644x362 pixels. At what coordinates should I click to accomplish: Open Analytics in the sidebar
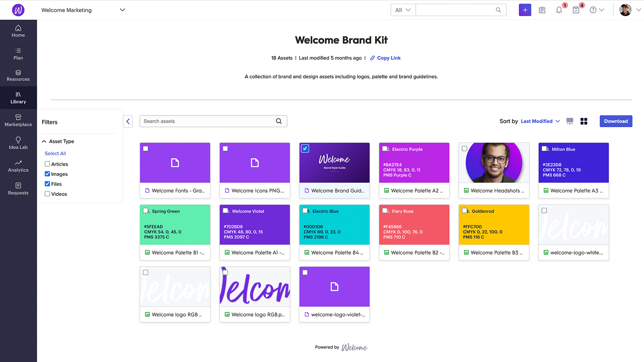pyautogui.click(x=18, y=166)
